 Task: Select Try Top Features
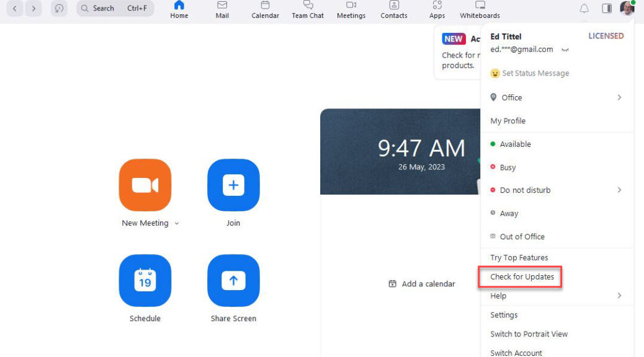pos(519,258)
